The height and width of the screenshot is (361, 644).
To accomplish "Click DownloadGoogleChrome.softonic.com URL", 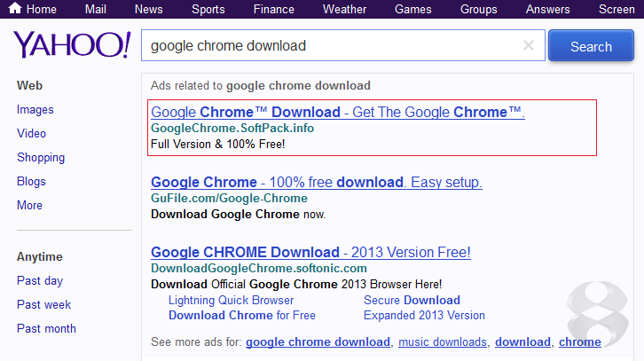I will [x=259, y=268].
